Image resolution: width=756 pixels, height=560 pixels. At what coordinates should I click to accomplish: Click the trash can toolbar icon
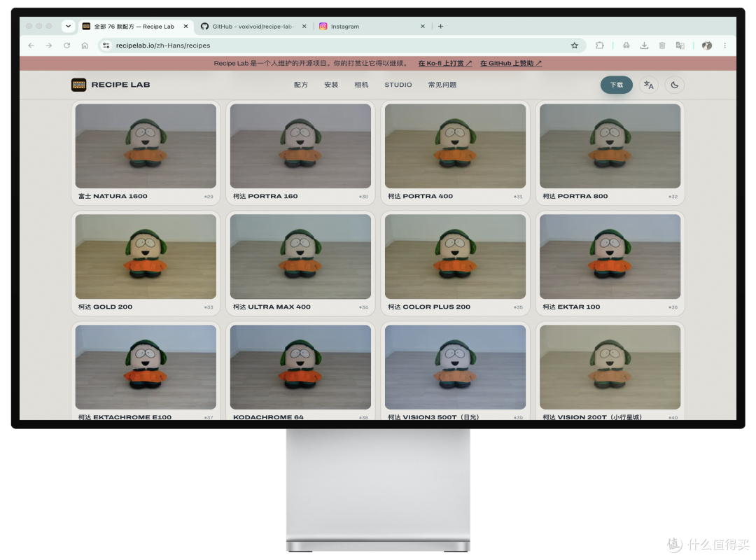tap(662, 45)
